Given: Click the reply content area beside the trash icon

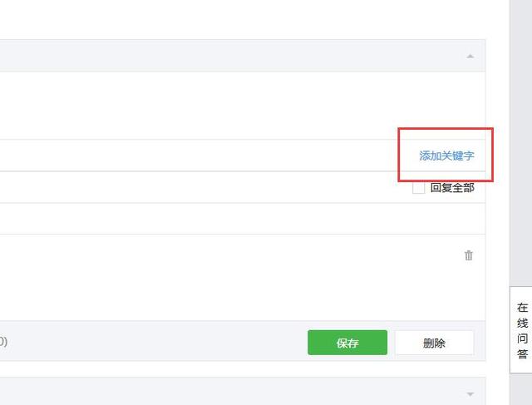Looking at the screenshot, I should [x=231, y=278].
